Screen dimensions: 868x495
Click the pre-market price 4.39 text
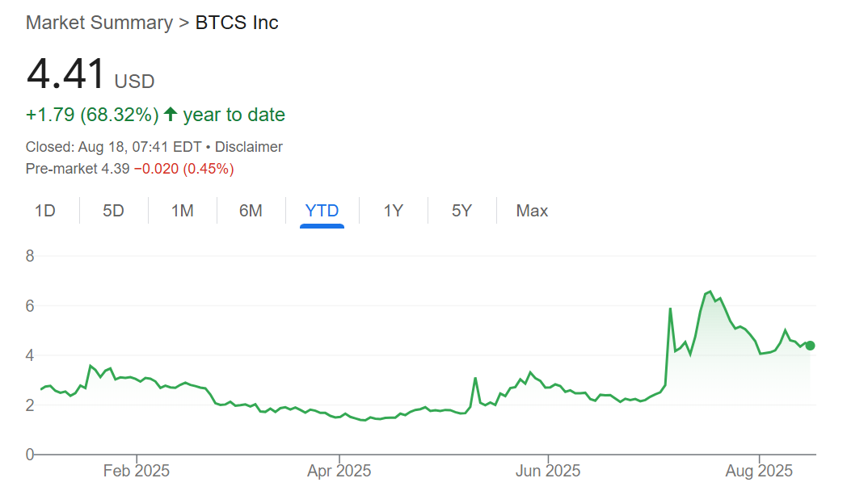point(114,169)
